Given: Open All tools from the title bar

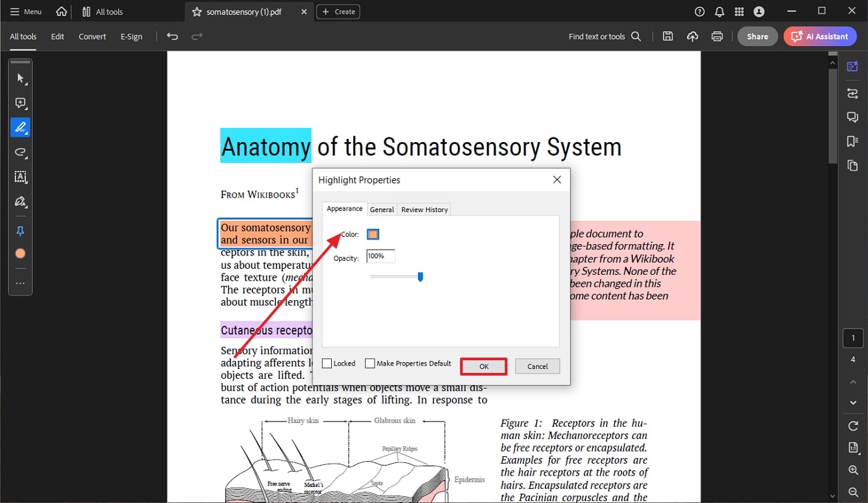Looking at the screenshot, I should [102, 11].
